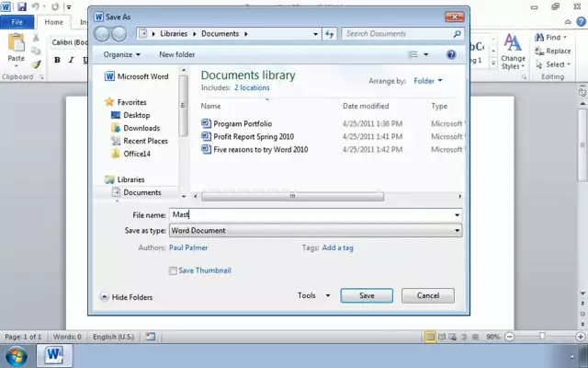This screenshot has height=368, width=588.
Task: Click the zoom out minus button
Action: 509,337
